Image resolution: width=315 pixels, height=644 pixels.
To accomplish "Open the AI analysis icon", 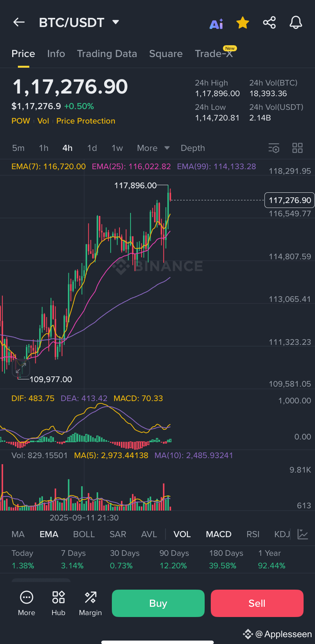I will coord(216,24).
